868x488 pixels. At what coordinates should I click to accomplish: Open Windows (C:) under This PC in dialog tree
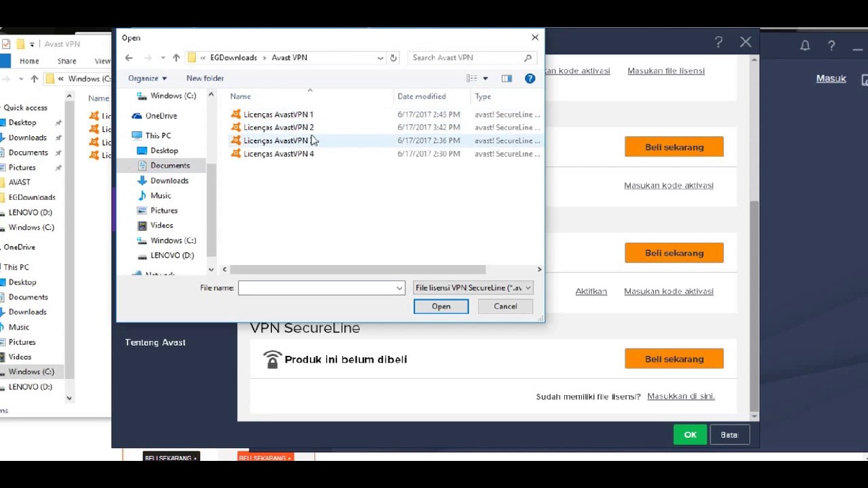coord(173,240)
